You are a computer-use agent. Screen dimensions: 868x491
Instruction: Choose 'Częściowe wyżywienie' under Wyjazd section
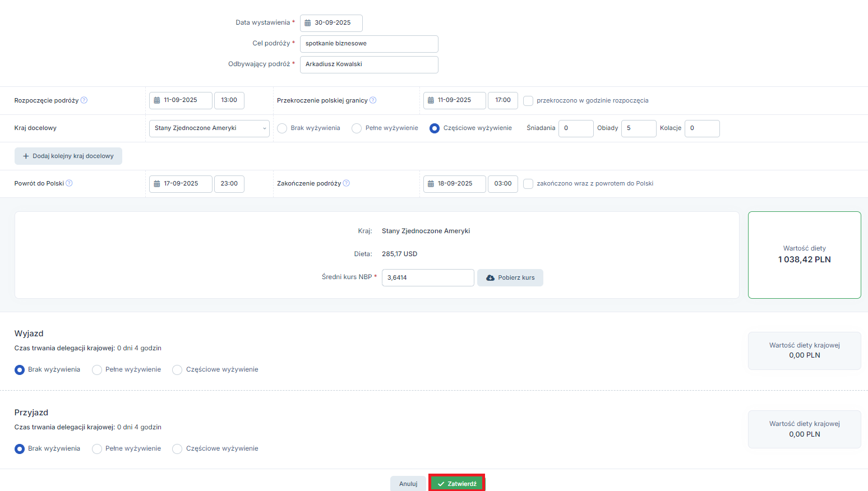click(x=177, y=370)
